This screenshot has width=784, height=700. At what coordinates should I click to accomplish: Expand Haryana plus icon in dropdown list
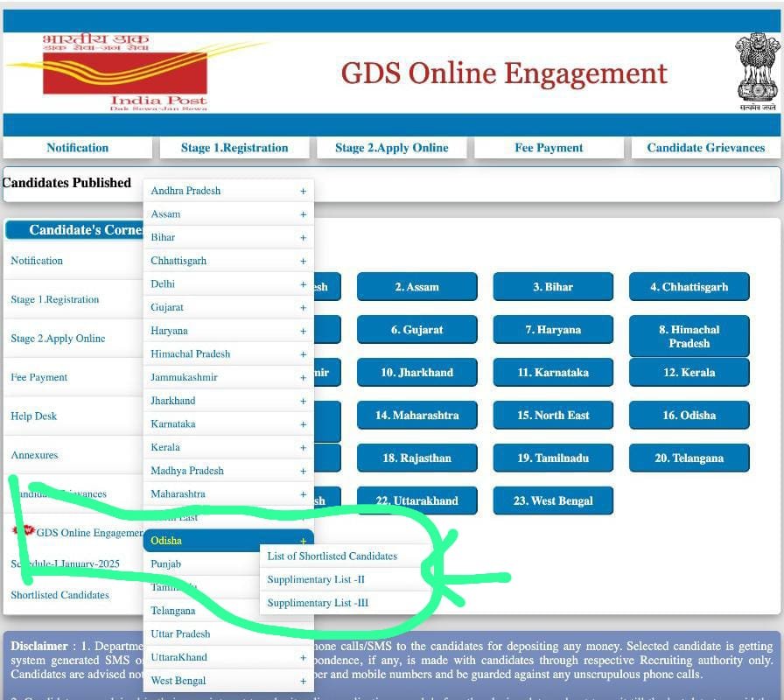coord(303,331)
